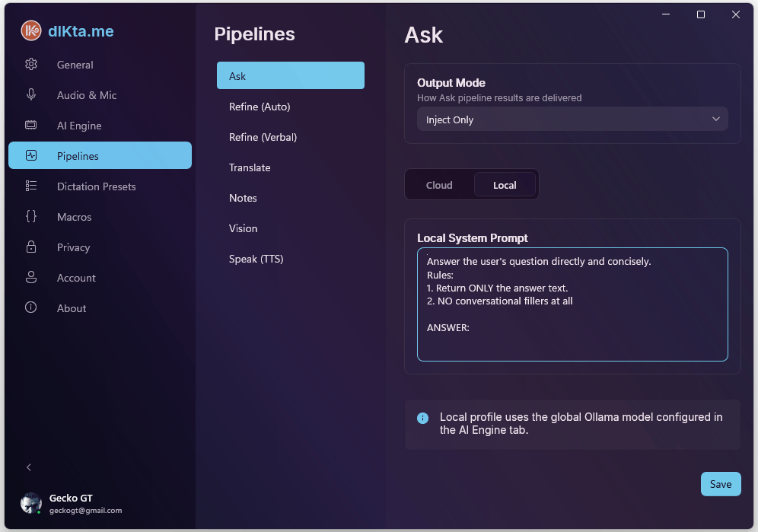Select the Audio & Mic microphone icon

click(x=31, y=95)
